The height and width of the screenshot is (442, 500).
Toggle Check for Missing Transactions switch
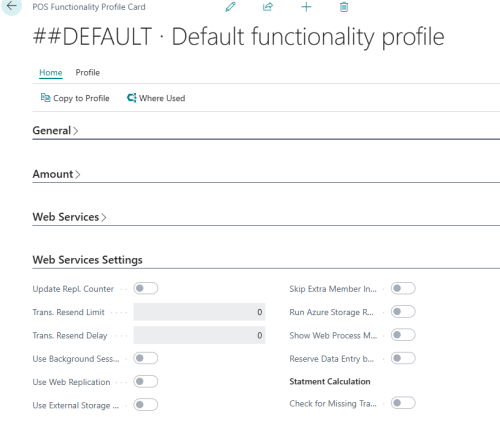click(403, 403)
